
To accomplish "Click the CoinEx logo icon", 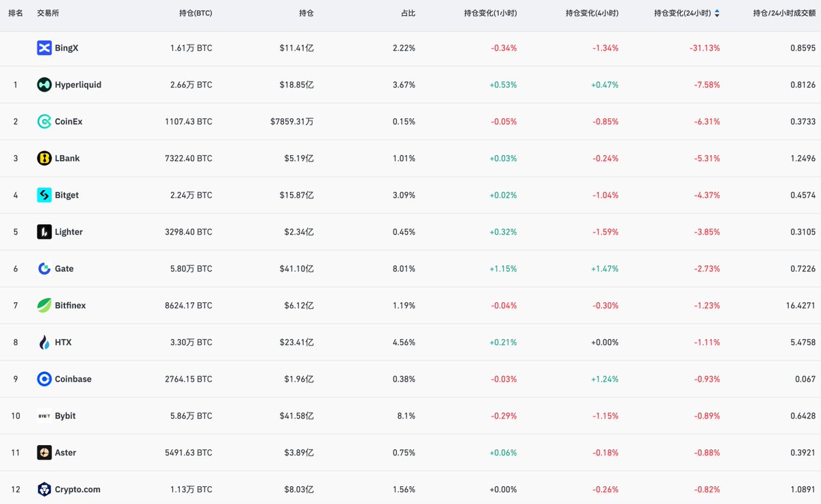I will [44, 122].
